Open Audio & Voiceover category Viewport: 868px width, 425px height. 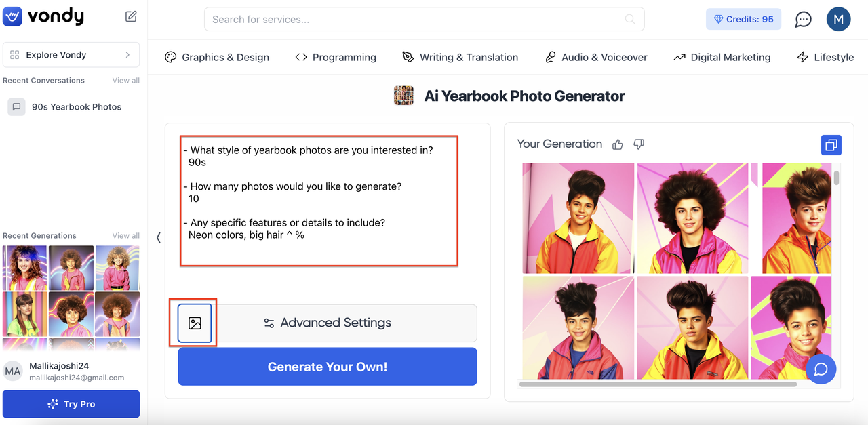pos(596,57)
